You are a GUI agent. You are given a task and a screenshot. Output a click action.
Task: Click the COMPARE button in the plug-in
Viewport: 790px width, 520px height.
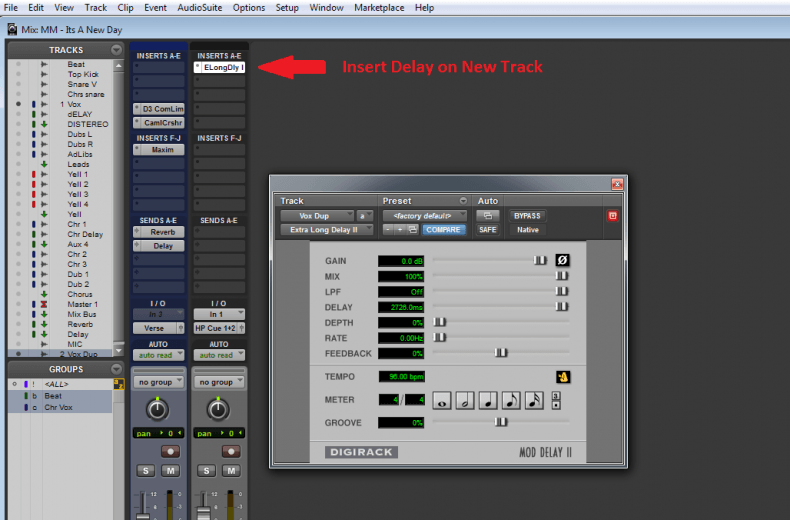443,230
